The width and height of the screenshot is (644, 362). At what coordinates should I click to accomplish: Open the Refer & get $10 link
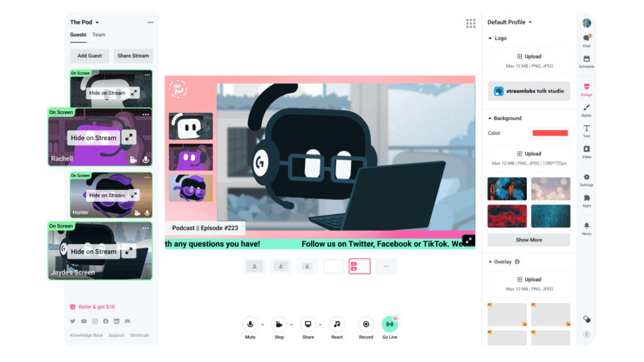tap(93, 307)
